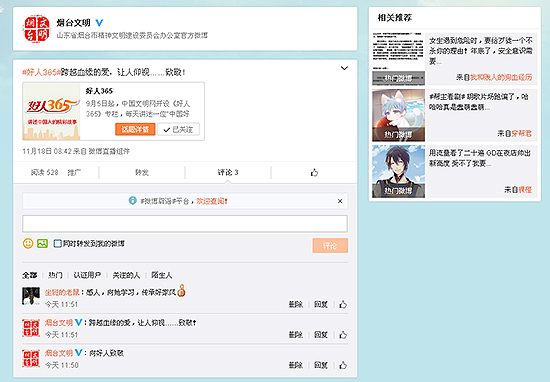The width and height of the screenshot is (550, 382).
Task: Open the orange source link on the #帮主看剧# recommendation
Action: click(x=522, y=133)
